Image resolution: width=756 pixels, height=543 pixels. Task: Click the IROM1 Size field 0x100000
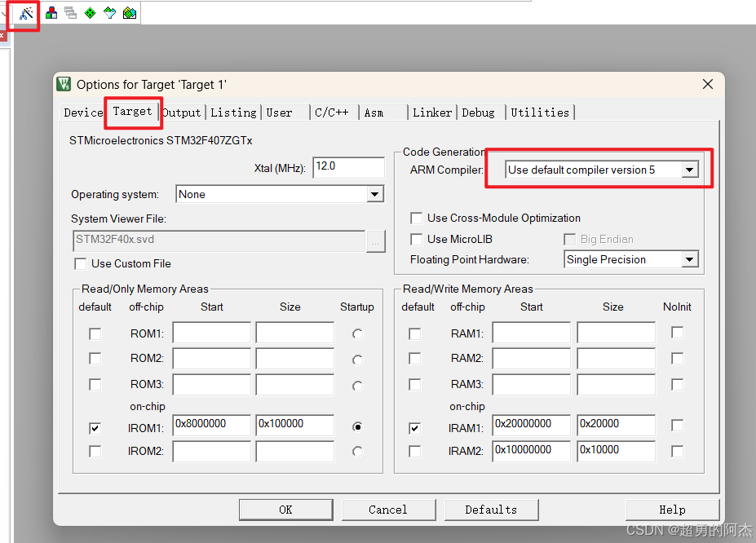[x=295, y=425]
